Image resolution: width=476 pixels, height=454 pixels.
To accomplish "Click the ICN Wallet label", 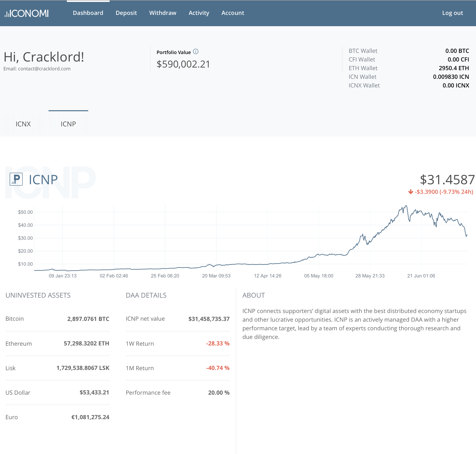I will [x=362, y=77].
